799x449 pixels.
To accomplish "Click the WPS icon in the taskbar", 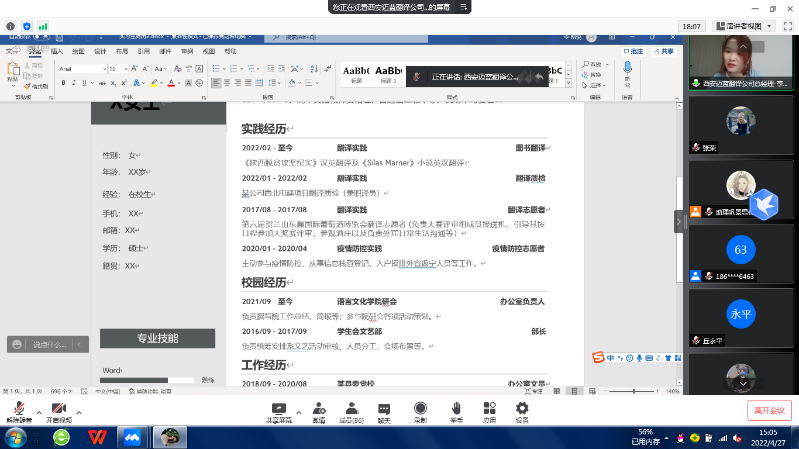I will click(x=97, y=437).
